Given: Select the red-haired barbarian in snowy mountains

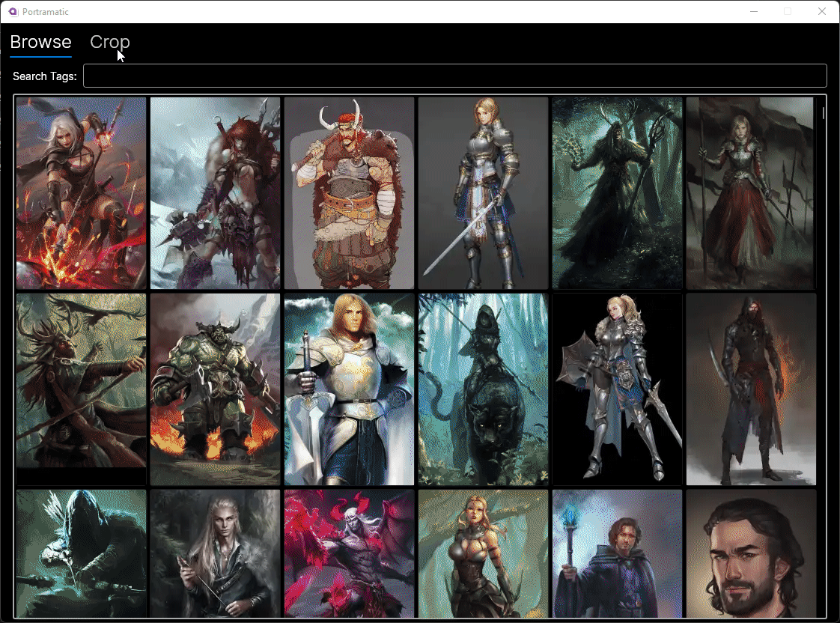Looking at the screenshot, I should point(215,192).
